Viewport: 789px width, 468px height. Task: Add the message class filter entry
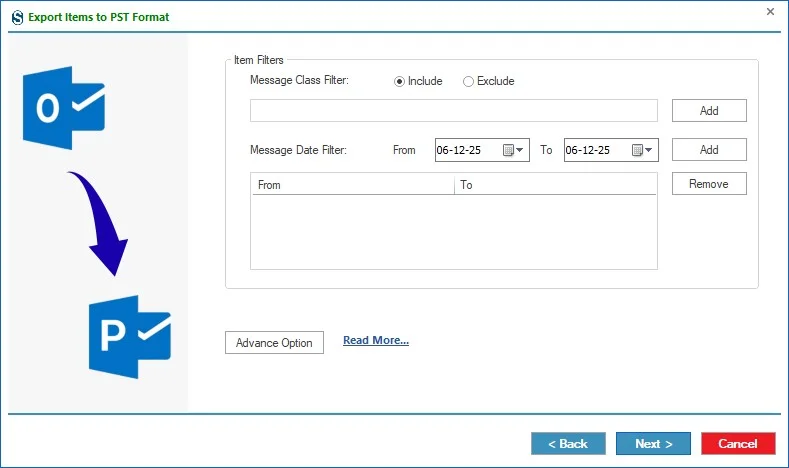(x=709, y=110)
